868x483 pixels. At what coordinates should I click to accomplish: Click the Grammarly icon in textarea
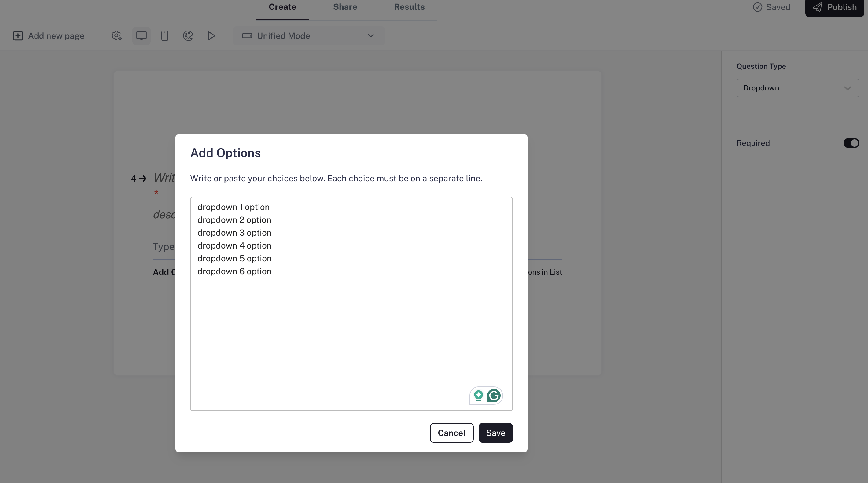(494, 395)
